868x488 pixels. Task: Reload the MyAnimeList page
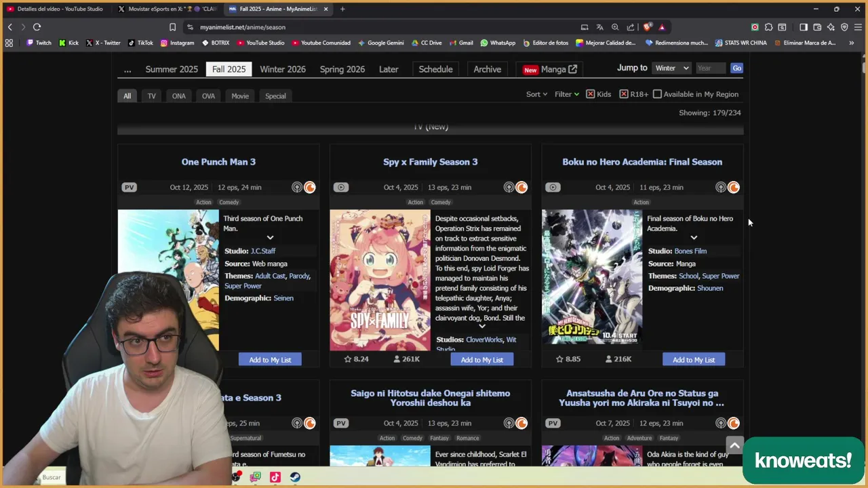point(37,27)
